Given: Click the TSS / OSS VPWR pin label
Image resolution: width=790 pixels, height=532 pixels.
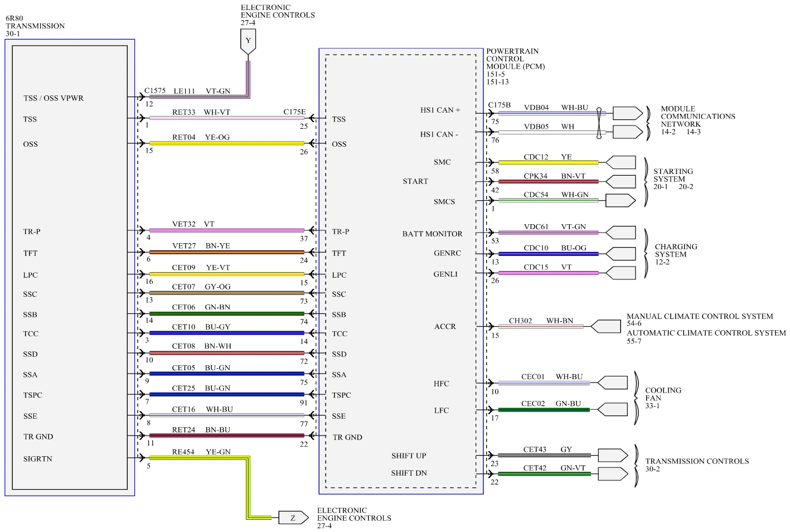Looking at the screenshot, I should [54, 98].
